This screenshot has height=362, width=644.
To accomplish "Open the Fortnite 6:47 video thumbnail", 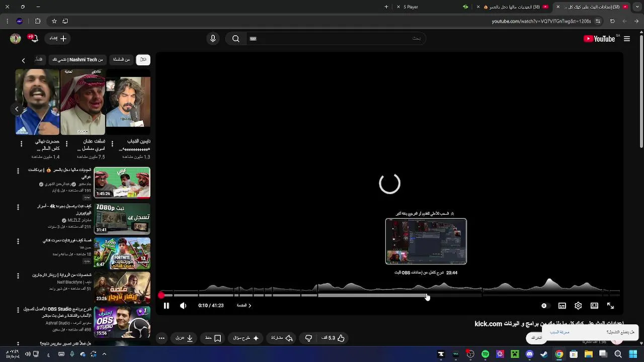I will click(122, 253).
